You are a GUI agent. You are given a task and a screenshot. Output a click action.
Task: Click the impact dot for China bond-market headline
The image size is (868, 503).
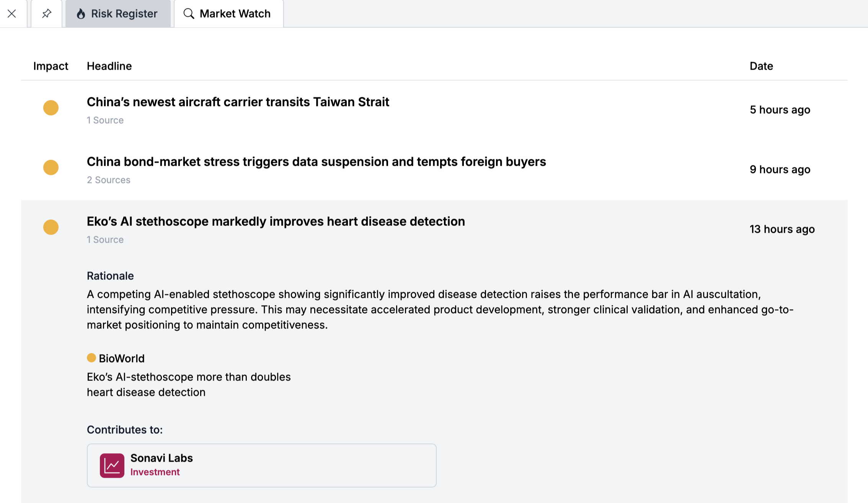point(51,168)
